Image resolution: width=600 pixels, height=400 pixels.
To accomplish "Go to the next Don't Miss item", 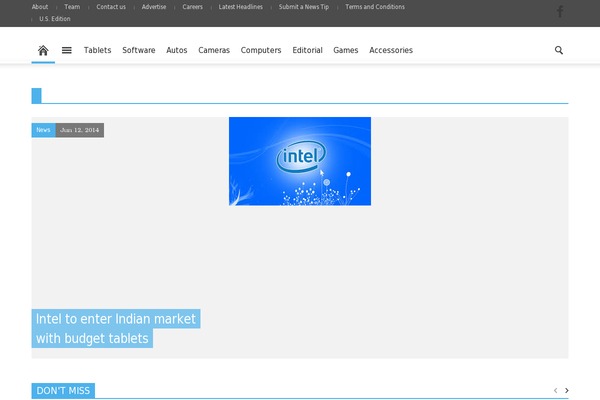I will tap(567, 390).
